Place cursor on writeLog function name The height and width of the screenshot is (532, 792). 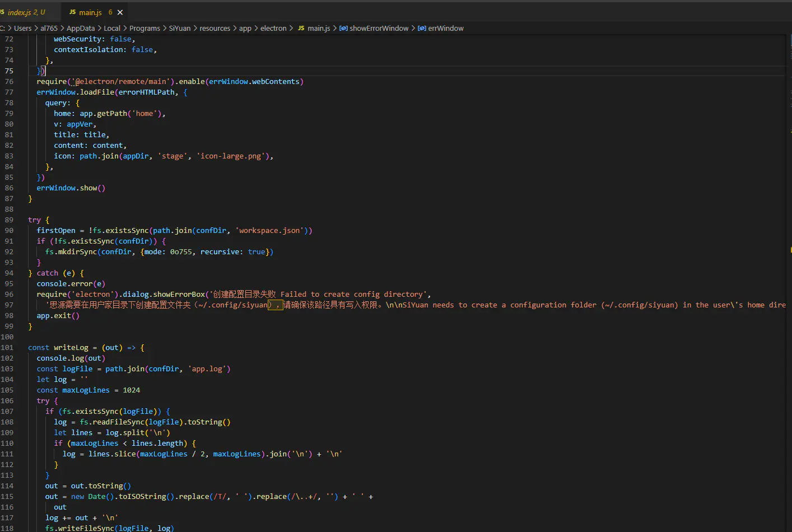[71, 348]
